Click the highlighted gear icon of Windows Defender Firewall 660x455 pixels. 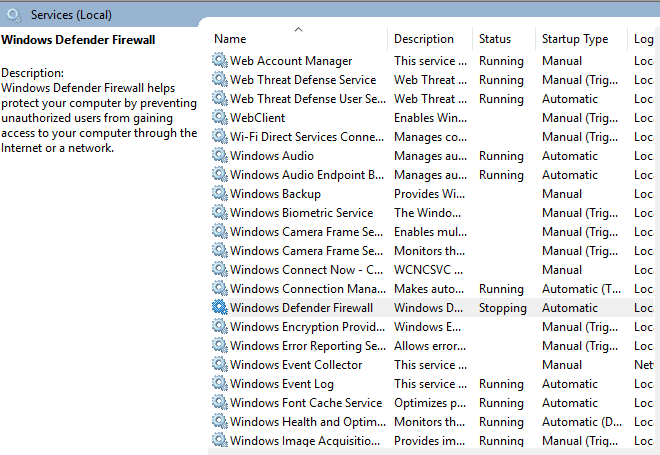point(220,307)
